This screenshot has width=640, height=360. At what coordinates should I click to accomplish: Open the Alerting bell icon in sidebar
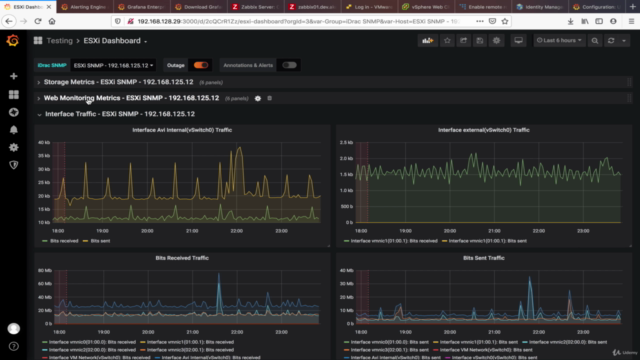[13, 130]
